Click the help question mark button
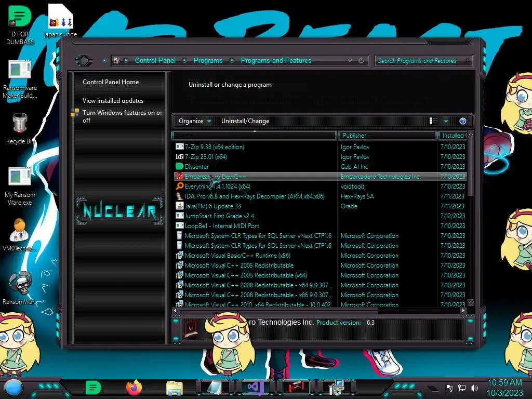 click(x=463, y=121)
